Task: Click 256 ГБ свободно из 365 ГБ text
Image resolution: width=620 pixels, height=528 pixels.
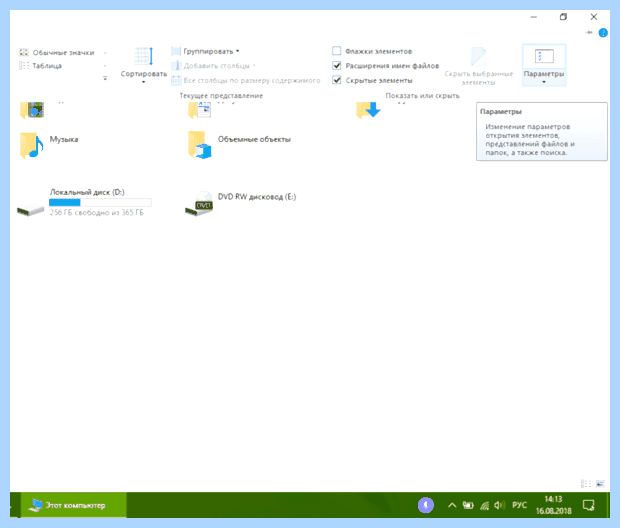Action: [96, 213]
